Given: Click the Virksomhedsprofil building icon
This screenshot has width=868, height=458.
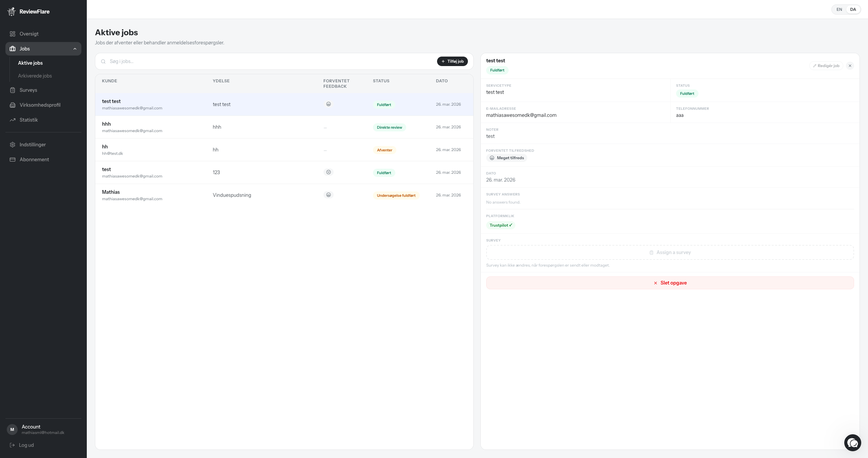Looking at the screenshot, I should tap(13, 105).
